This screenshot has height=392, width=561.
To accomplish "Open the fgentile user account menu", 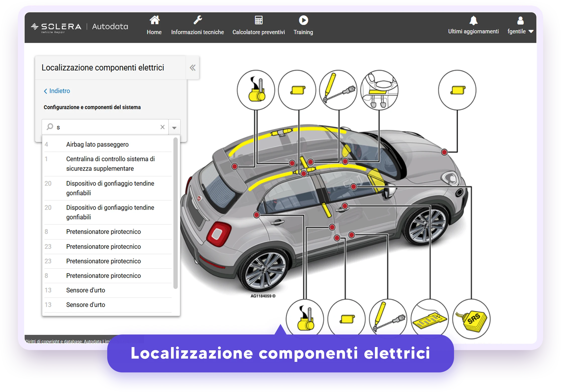I will pos(520,25).
